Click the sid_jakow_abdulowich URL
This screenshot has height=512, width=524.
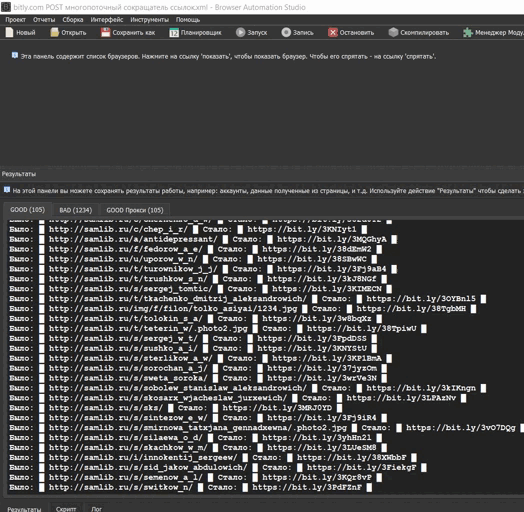coord(148,467)
